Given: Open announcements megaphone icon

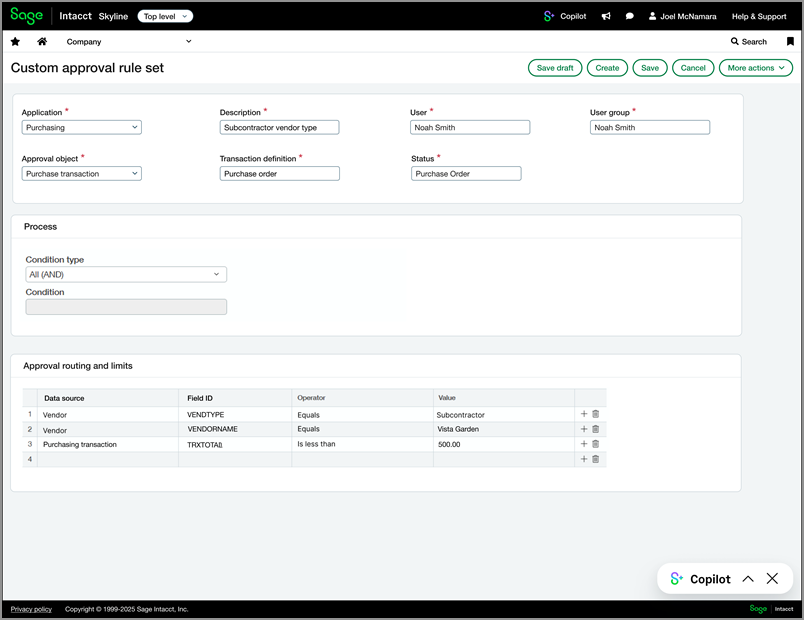Looking at the screenshot, I should pyautogui.click(x=606, y=16).
